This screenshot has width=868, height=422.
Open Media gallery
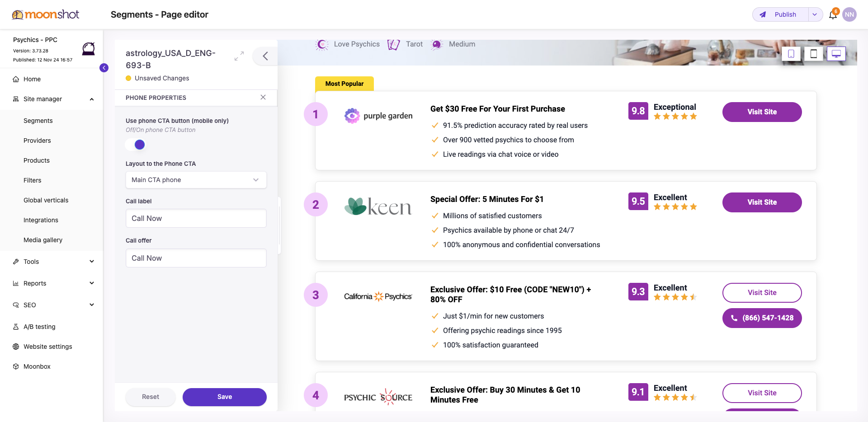coord(43,240)
